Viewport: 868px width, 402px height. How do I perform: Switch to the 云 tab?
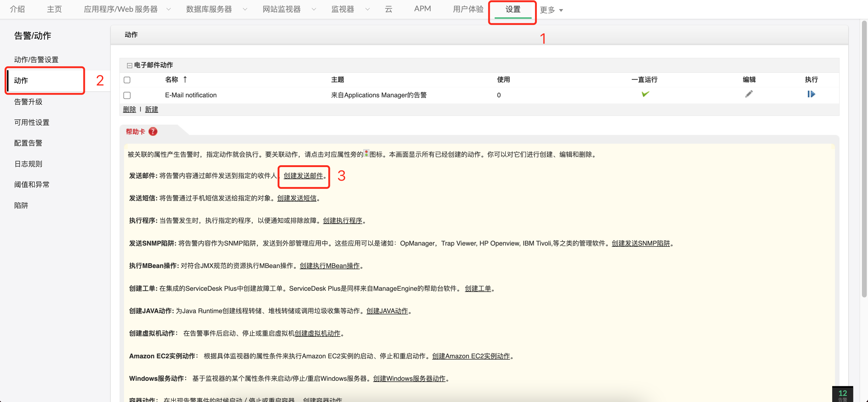[389, 9]
